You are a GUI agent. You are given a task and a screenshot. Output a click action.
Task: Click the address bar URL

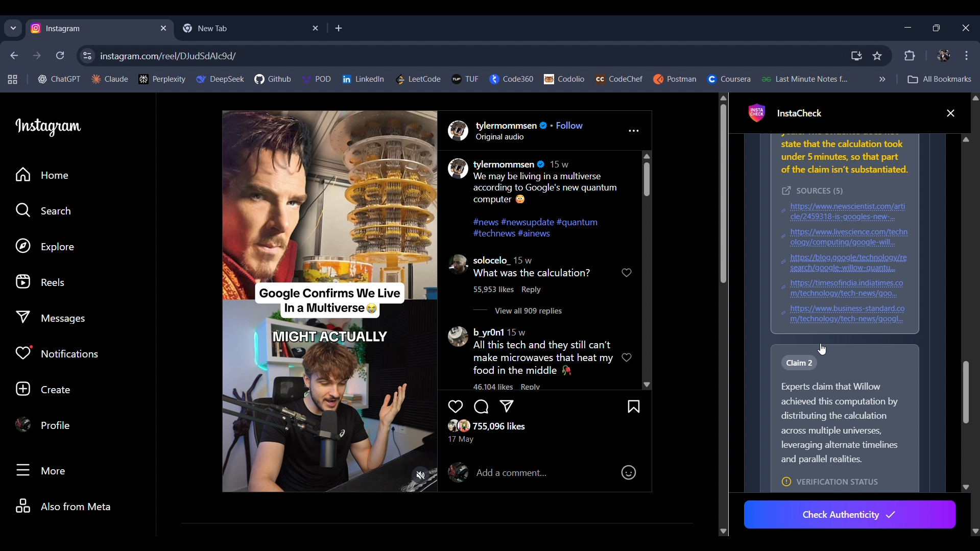(168, 56)
